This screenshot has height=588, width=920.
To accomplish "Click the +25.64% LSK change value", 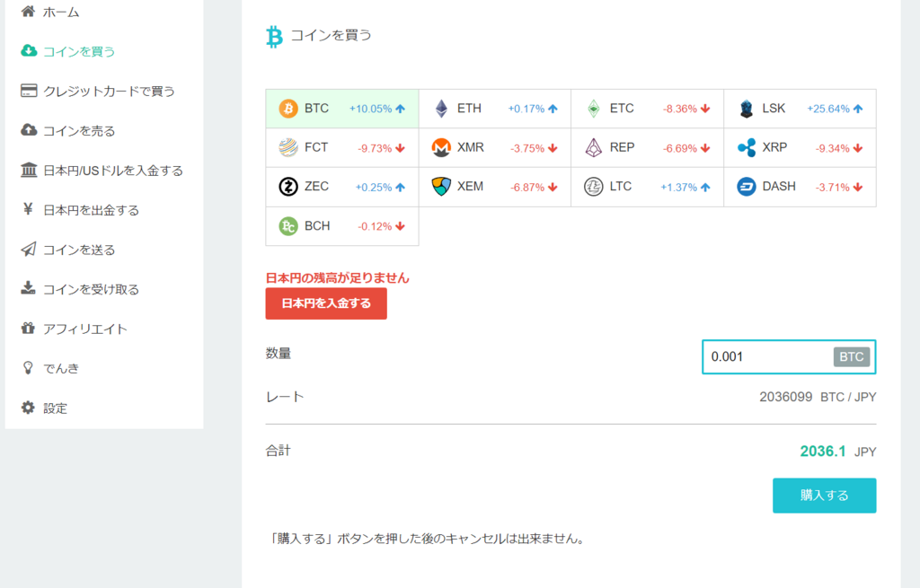I will pos(827,109).
